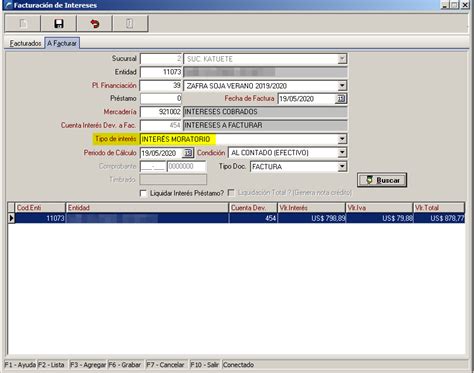
Task: Open the Tipo Doc. FACTURA dropdown
Action: tap(342, 166)
